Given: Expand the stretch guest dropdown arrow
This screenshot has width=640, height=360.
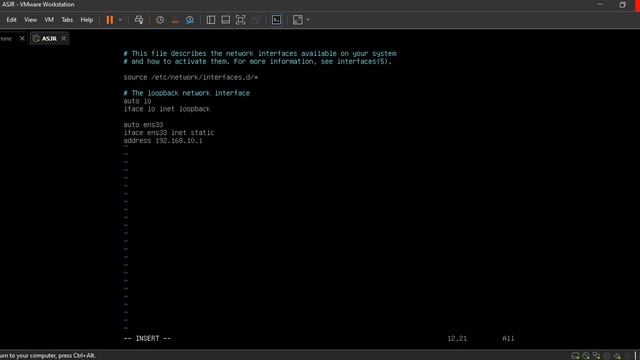Looking at the screenshot, I should (x=308, y=20).
